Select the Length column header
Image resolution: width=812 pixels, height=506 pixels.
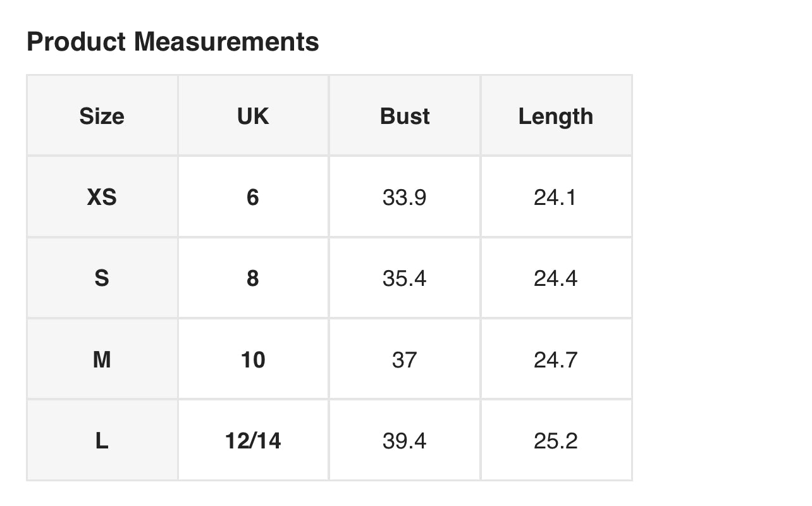[x=556, y=116]
